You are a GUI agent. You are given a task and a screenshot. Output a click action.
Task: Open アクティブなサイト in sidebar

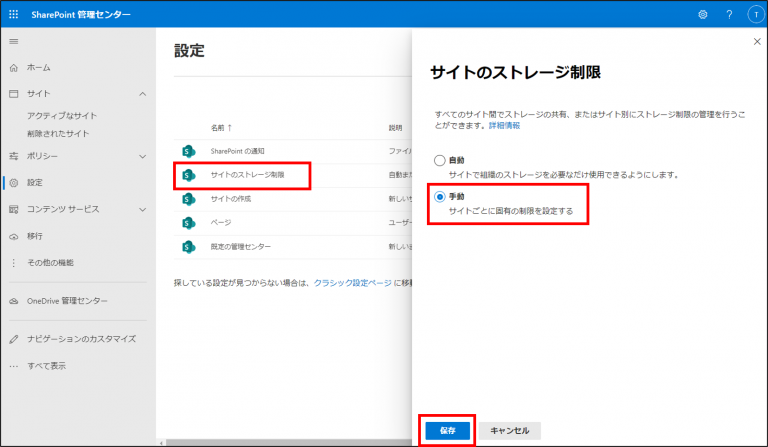click(62, 116)
